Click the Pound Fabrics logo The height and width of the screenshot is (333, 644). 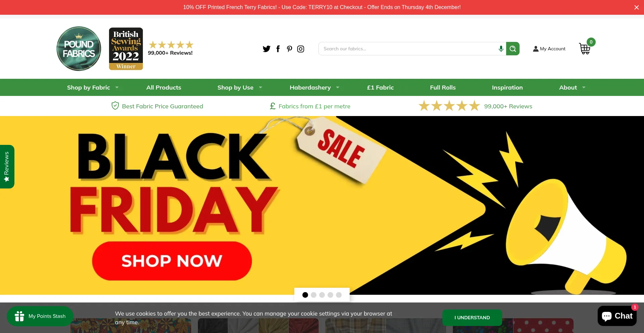click(x=79, y=49)
